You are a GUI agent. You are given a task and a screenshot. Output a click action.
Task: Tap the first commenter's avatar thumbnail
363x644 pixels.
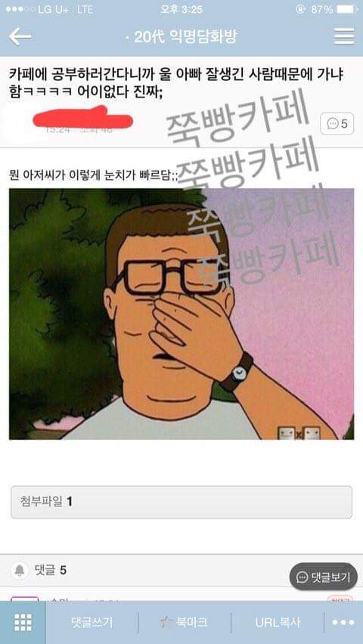pyautogui.click(x=25, y=599)
